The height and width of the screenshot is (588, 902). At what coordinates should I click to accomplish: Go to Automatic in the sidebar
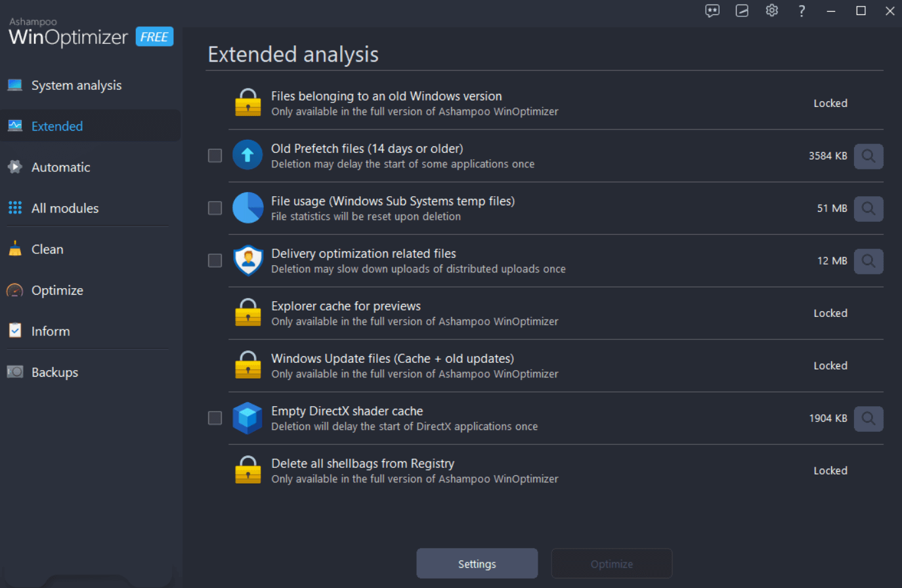point(61,167)
